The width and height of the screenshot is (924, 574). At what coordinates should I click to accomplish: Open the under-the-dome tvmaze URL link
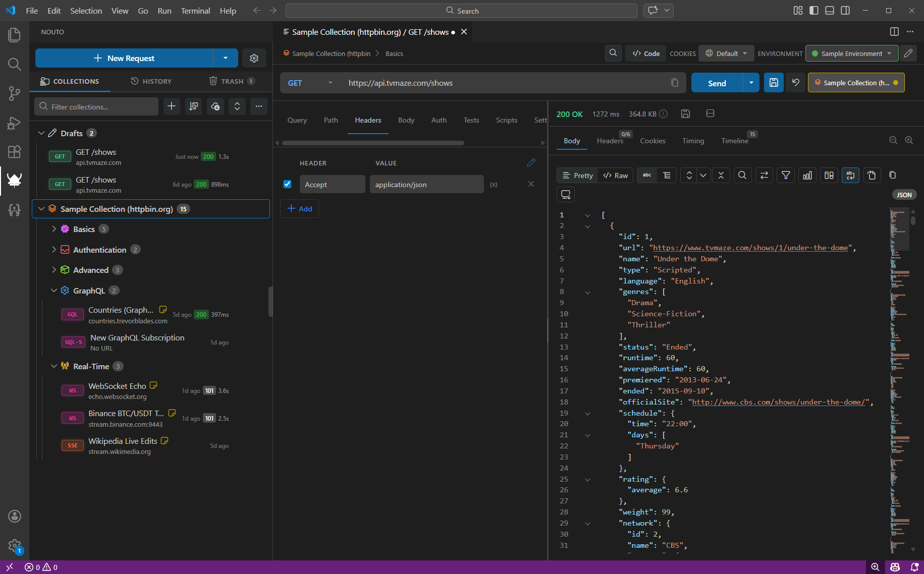[750, 248]
